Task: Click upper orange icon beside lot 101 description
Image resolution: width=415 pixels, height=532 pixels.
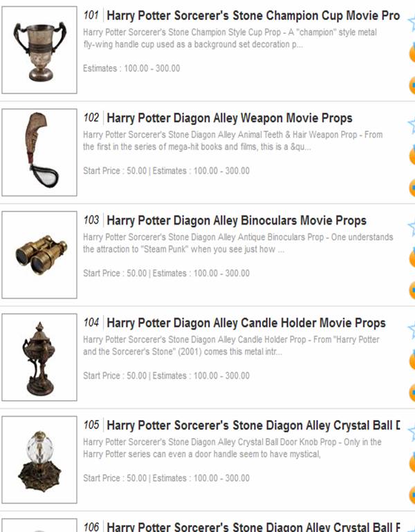Action: point(412,53)
